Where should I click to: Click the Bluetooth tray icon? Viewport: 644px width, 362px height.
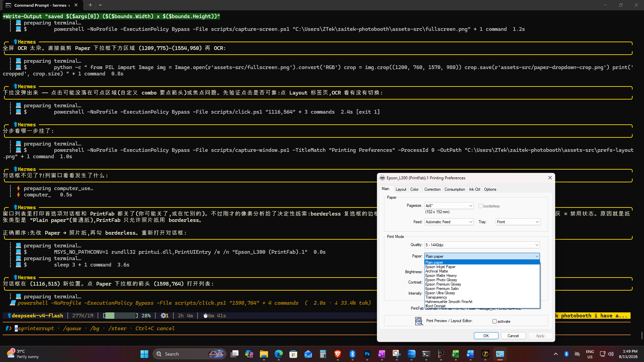(567, 354)
